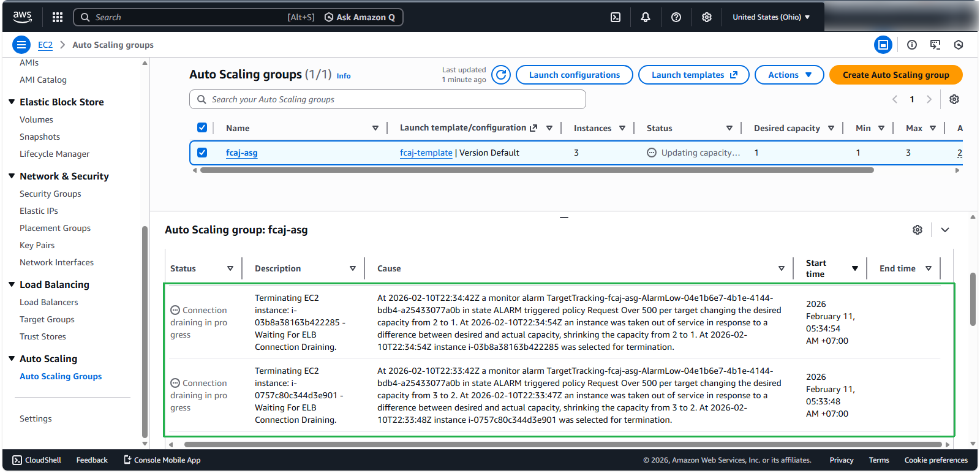Click the Info link beside the heading
Image resolution: width=980 pixels, height=473 pixels.
(x=344, y=76)
